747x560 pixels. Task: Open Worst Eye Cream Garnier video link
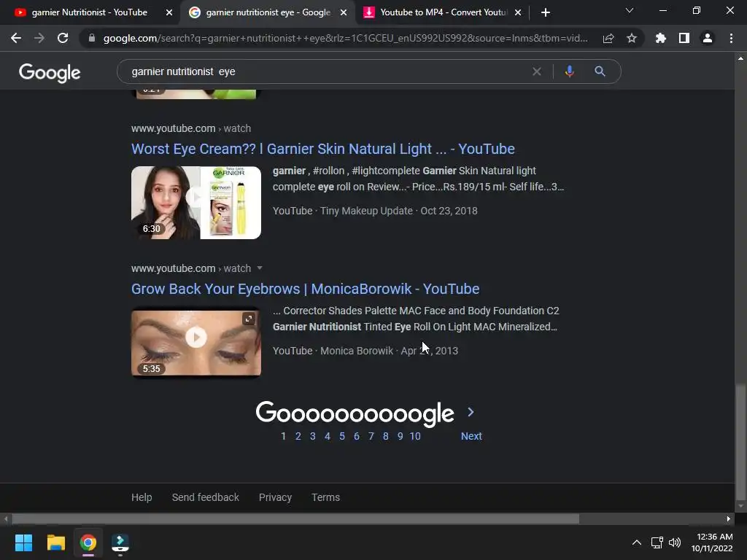point(323,149)
